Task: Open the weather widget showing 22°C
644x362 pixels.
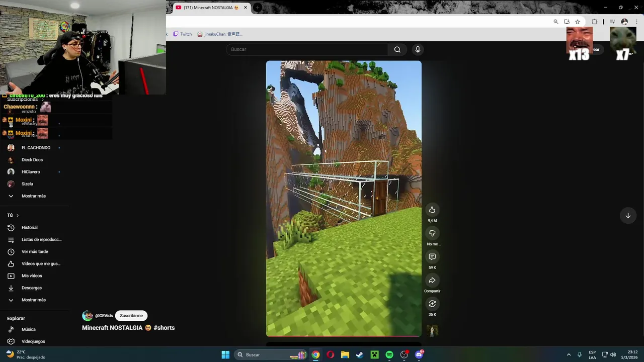Action: pyautogui.click(x=25, y=354)
